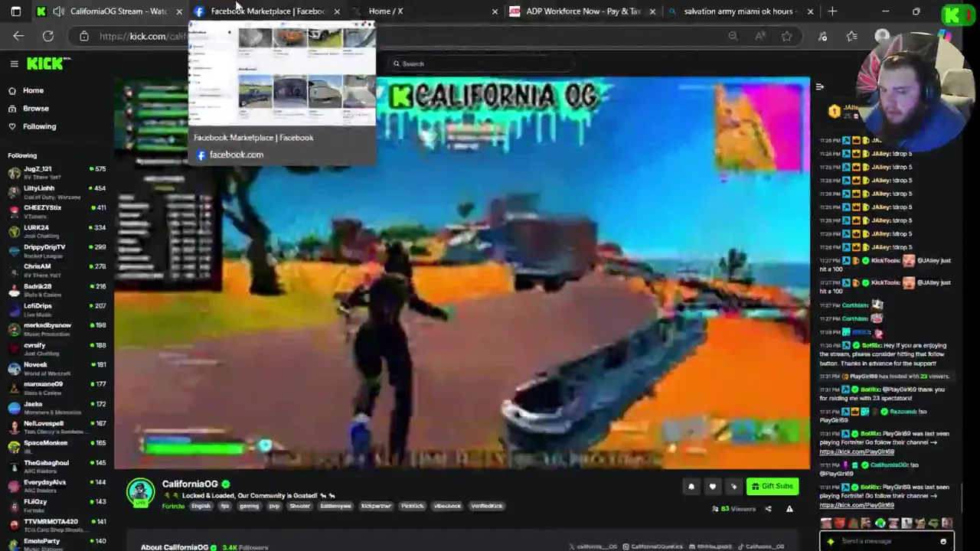The height and width of the screenshot is (551, 980).
Task: Open SpaceMonkee channel in Following list
Action: click(x=57, y=447)
